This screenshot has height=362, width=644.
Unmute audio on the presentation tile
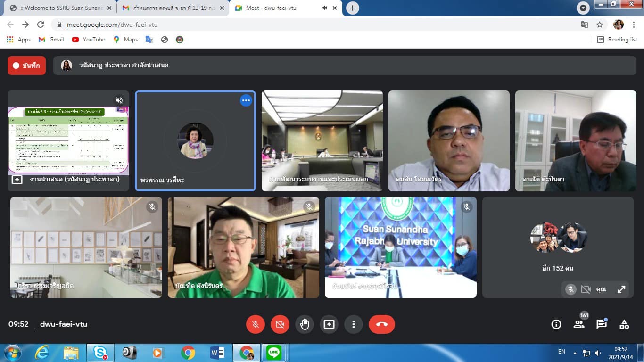(119, 100)
